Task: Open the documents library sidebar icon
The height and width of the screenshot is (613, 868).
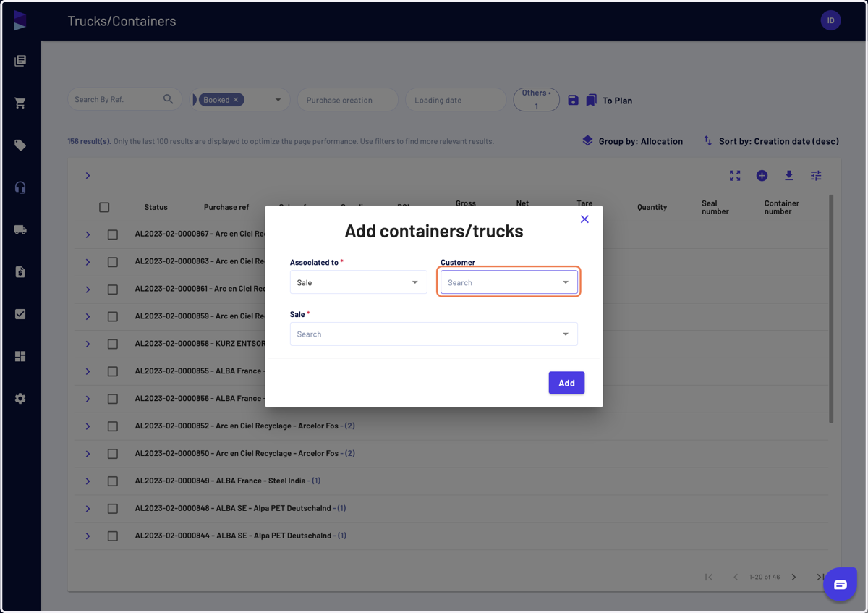Action: coord(20,61)
